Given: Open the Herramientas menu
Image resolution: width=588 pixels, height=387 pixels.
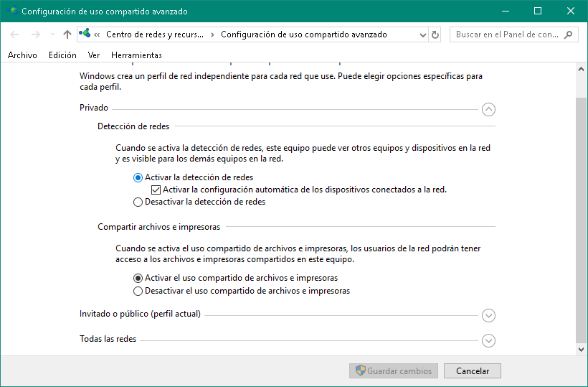Looking at the screenshot, I should (136, 55).
